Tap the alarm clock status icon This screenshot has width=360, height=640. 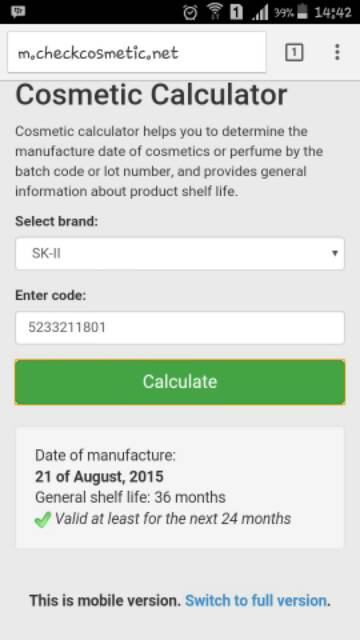coord(190,12)
